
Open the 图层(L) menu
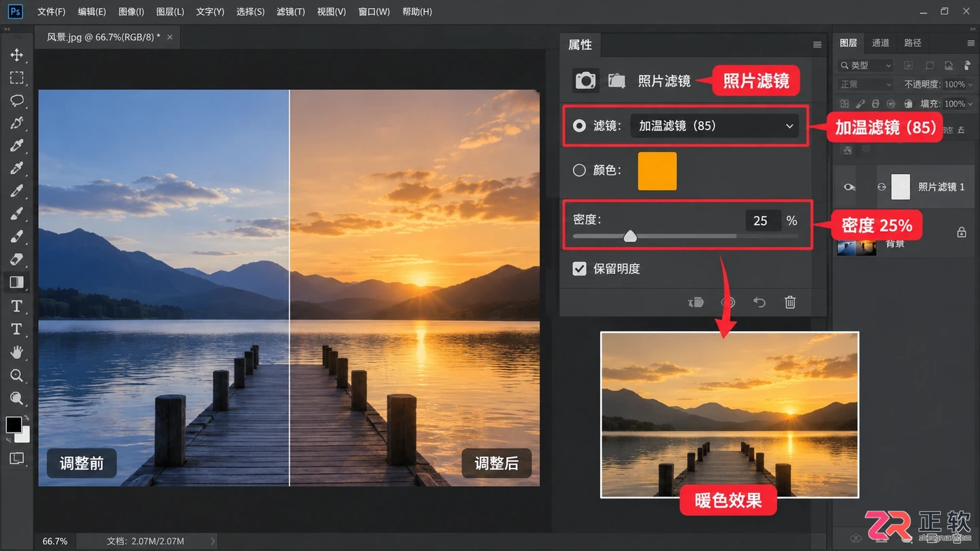coord(170,12)
